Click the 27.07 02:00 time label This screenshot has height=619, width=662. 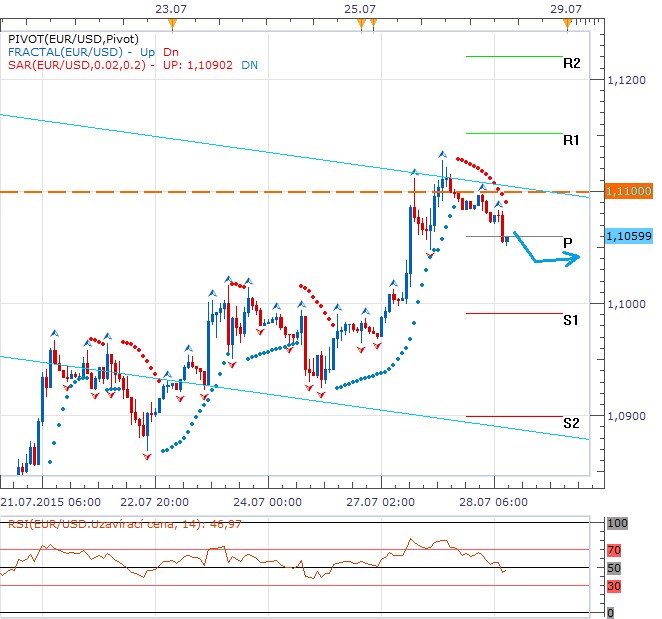(x=380, y=502)
